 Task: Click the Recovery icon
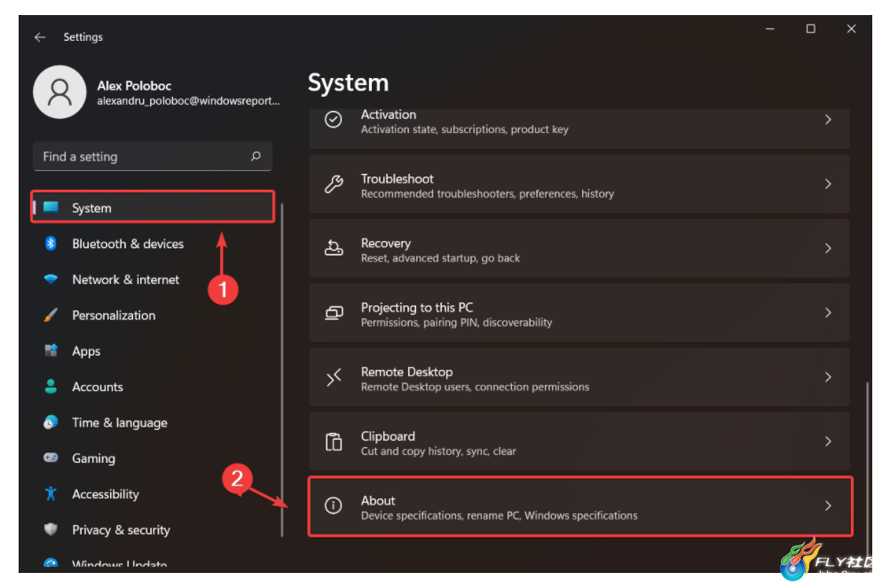pos(333,248)
